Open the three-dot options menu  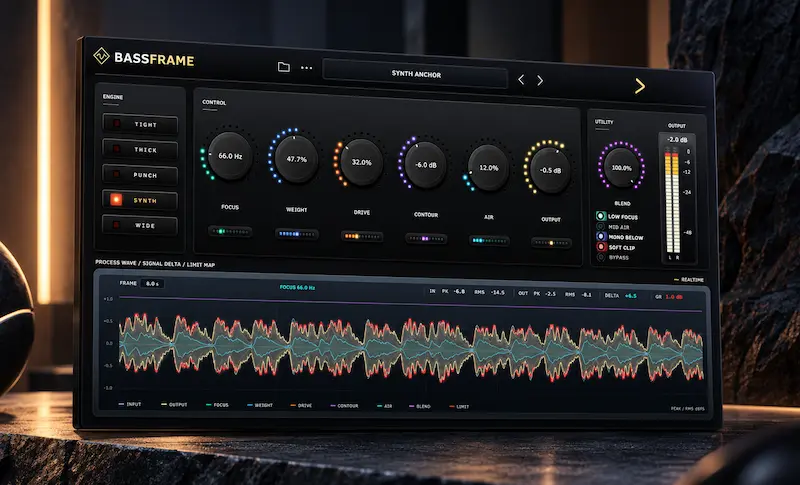pos(306,68)
